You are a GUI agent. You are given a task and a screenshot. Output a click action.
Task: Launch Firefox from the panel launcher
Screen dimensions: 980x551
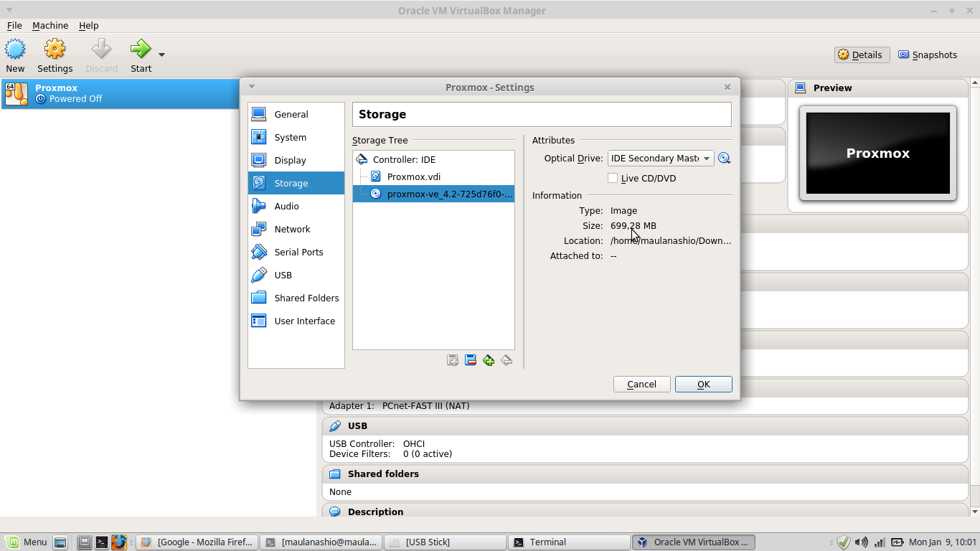point(118,542)
